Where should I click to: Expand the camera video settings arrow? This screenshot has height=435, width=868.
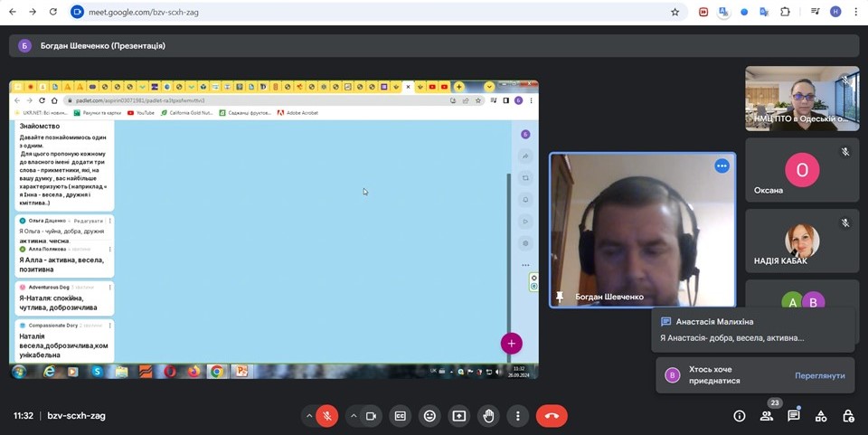(353, 416)
